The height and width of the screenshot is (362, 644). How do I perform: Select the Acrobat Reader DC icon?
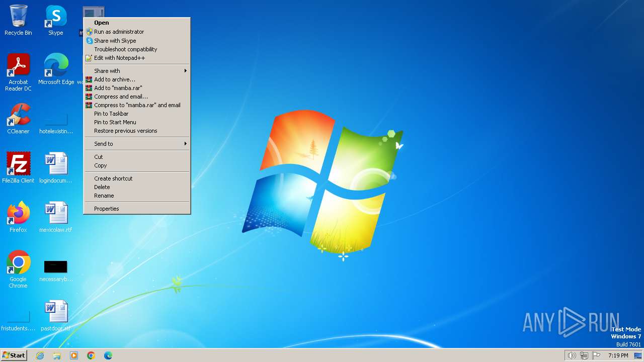[x=18, y=72]
